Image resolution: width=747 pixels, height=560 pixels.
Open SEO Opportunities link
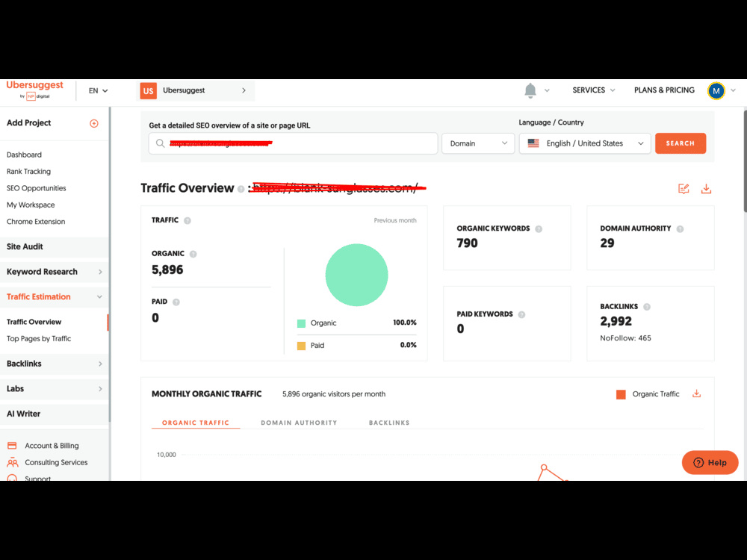coord(36,188)
